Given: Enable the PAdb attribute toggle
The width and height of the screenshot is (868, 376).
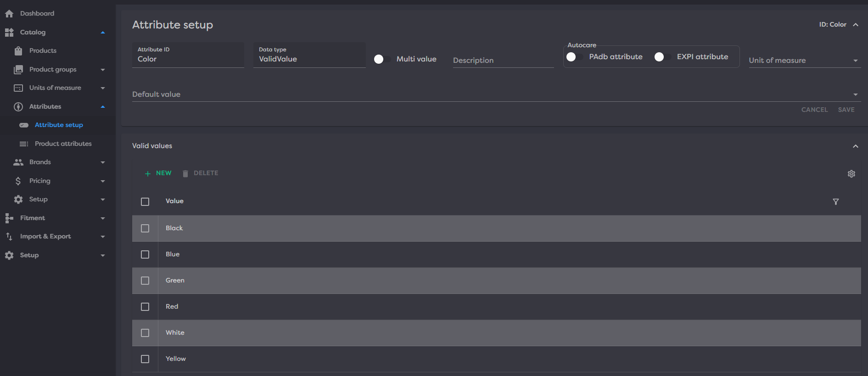Looking at the screenshot, I should tap(574, 57).
